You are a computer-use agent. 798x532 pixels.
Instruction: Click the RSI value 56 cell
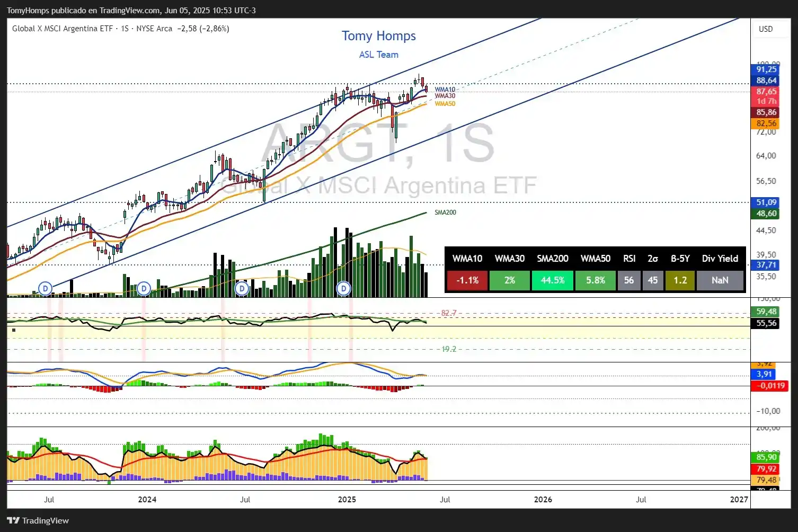(629, 280)
